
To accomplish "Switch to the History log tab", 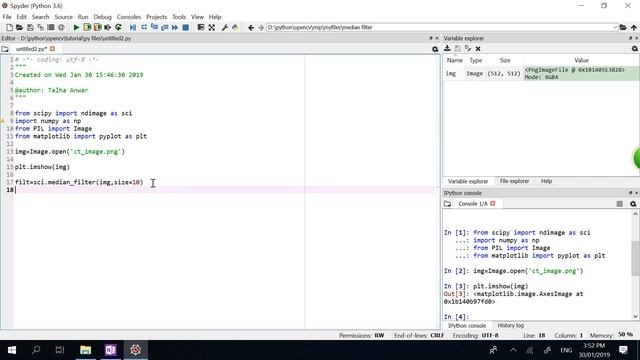I will coord(510,325).
